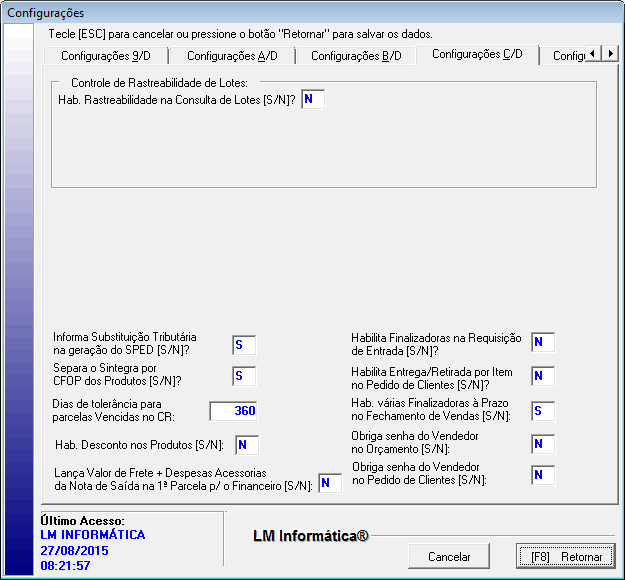The height and width of the screenshot is (580, 625).
Task: Click the Finalizadoras na Requisição de Entrada field
Action: [542, 343]
